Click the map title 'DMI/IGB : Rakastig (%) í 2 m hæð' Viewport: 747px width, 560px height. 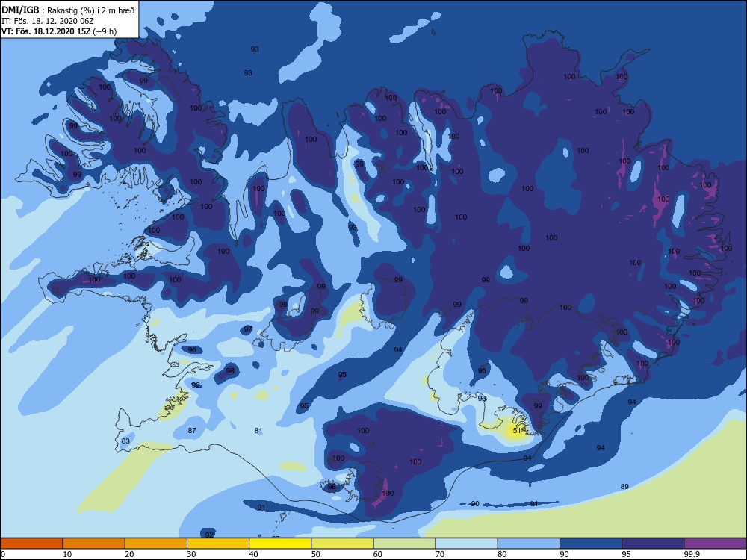(x=68, y=10)
